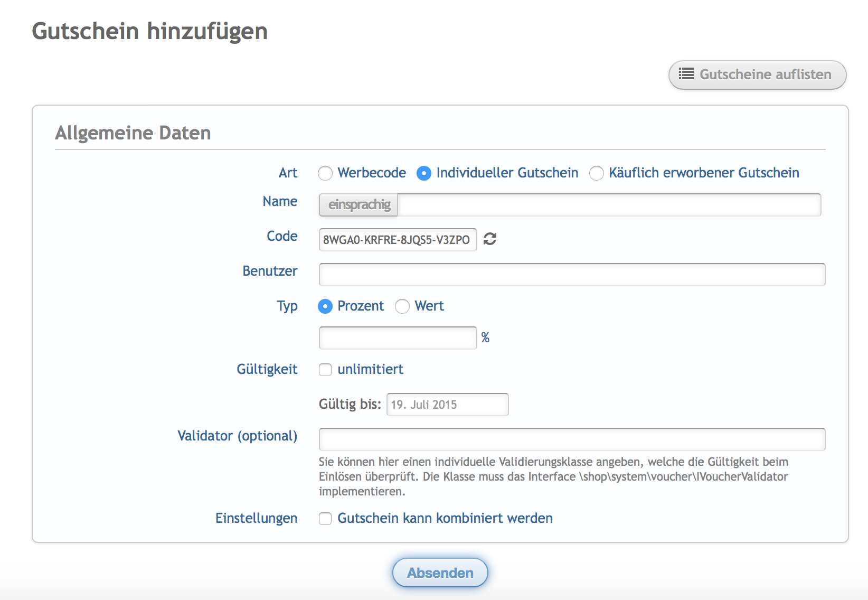
Task: Click the regenerate code refresh icon
Action: 490,239
